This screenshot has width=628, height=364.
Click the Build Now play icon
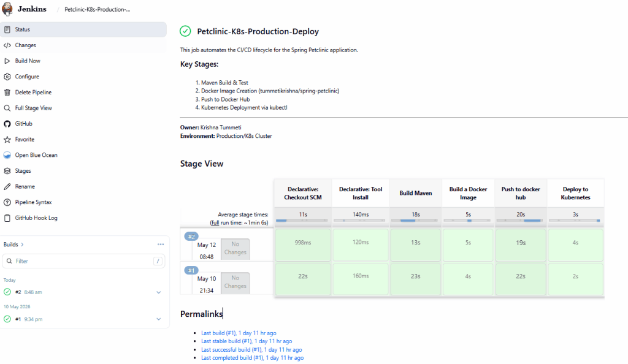point(7,61)
